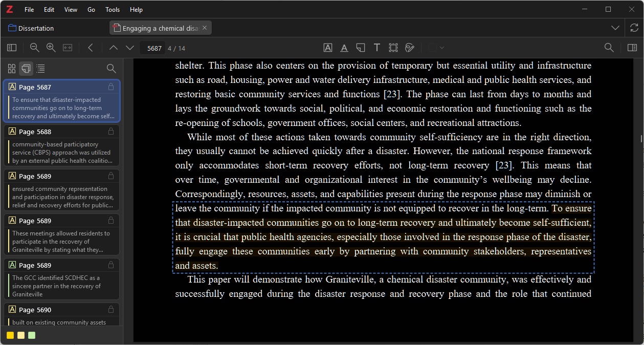Click the highlighted passage 'To ensure that disaster-impacted'
This screenshot has width=644, height=345.
pos(383,237)
